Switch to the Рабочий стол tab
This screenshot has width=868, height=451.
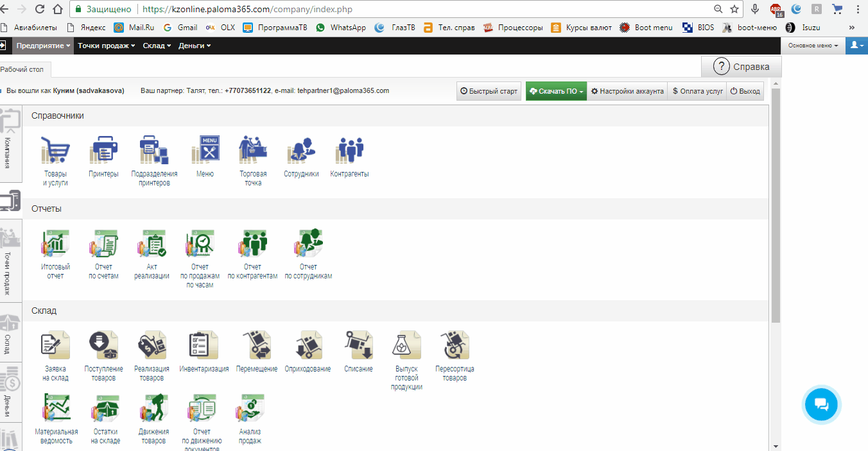pyautogui.click(x=23, y=69)
